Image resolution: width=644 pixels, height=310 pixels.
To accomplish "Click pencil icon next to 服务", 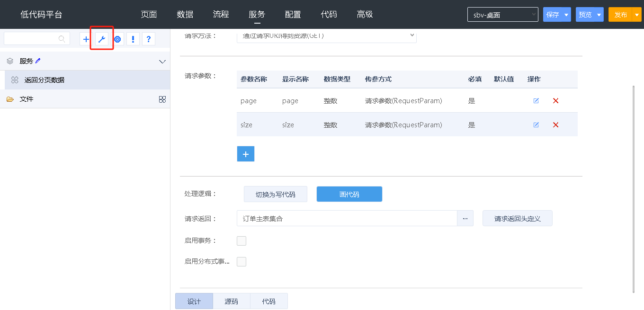I will pyautogui.click(x=38, y=61).
